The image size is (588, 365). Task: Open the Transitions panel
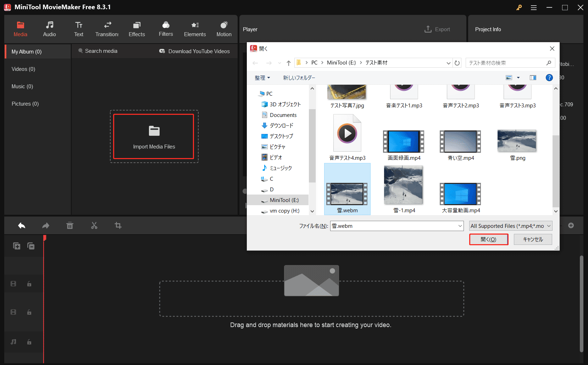pyautogui.click(x=107, y=28)
